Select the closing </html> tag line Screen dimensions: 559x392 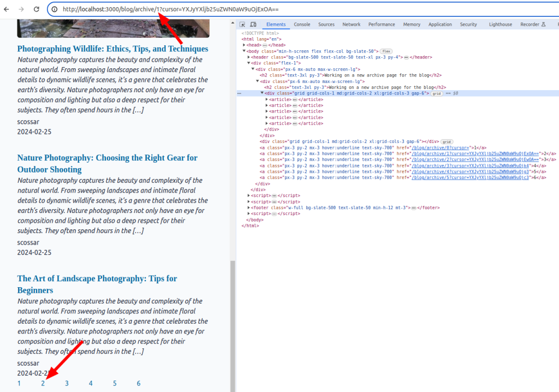[x=250, y=226]
